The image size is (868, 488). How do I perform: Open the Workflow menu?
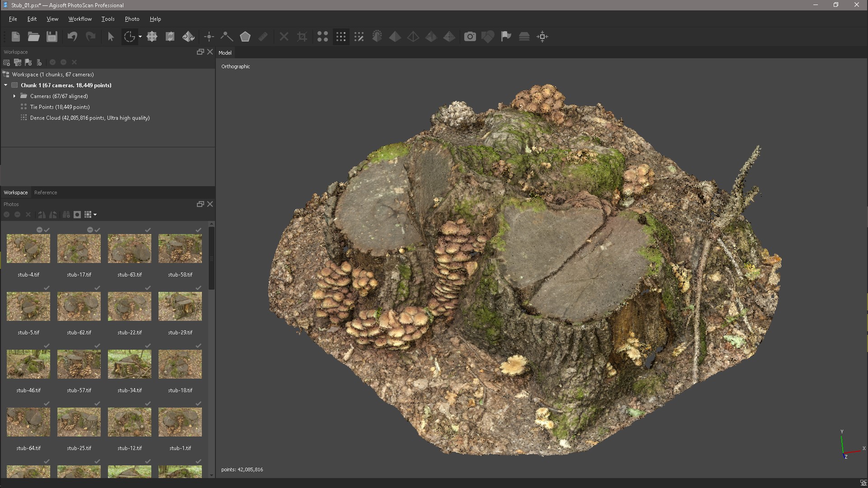[x=80, y=19]
